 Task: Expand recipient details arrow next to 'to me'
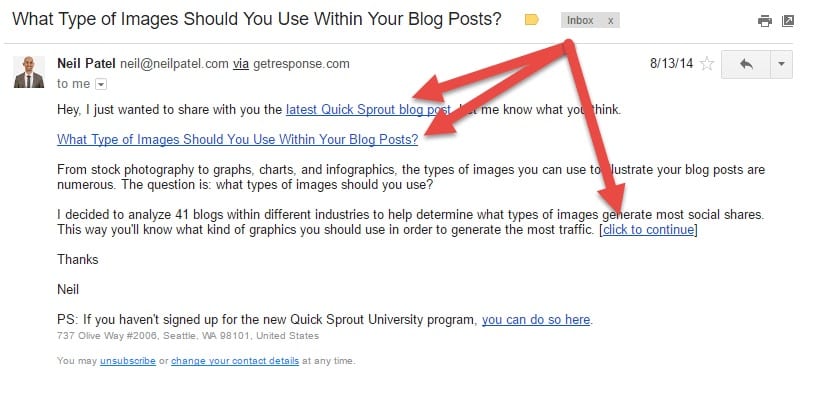point(102,84)
